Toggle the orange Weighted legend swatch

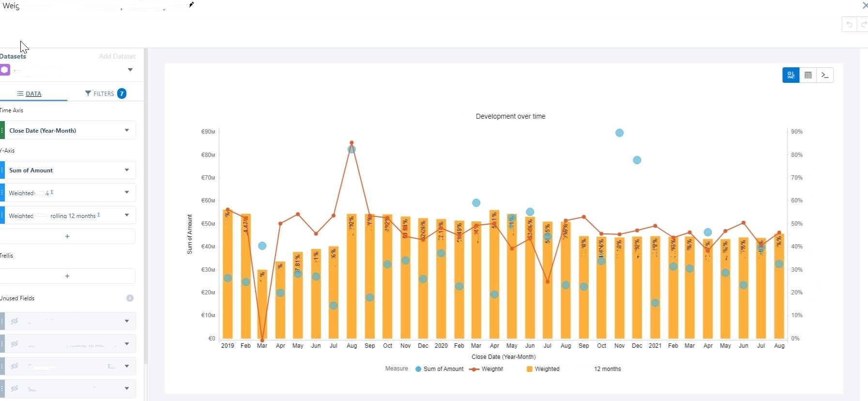pyautogui.click(x=530, y=369)
